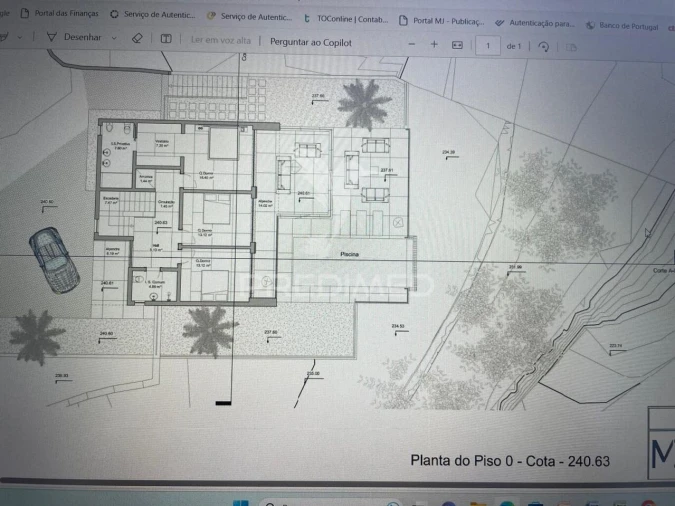This screenshot has width=675, height=506.
Task: Zoom out with the minus button
Action: (x=412, y=44)
